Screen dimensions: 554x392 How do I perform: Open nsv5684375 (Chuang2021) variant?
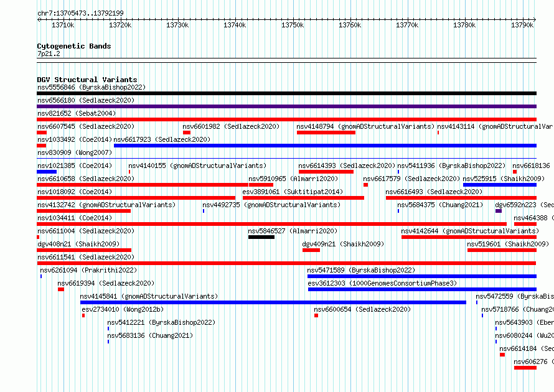click(440, 205)
